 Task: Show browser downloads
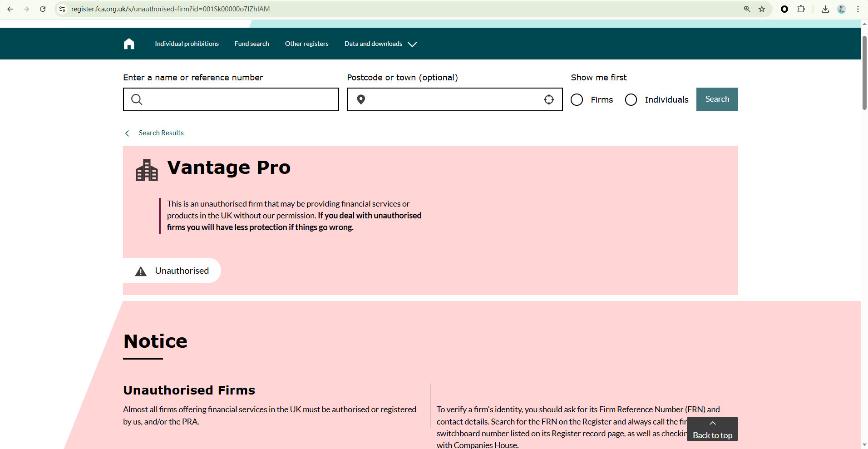[825, 9]
